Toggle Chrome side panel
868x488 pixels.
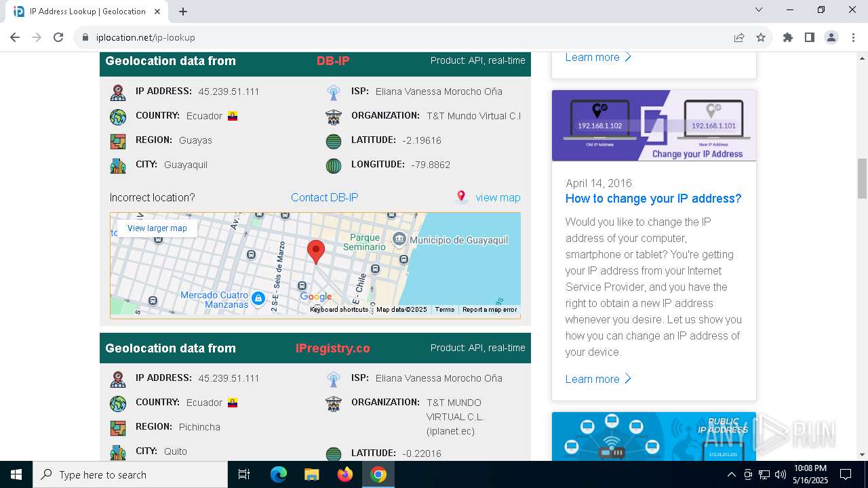click(x=810, y=37)
